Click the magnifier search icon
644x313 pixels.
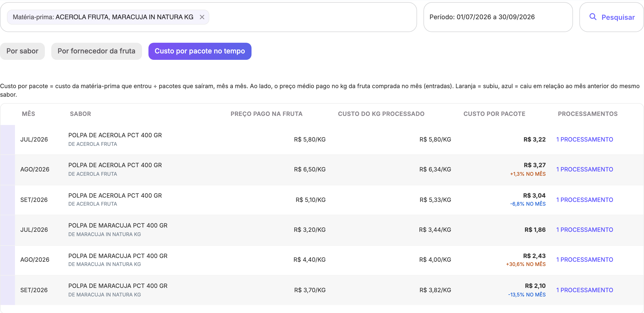pyautogui.click(x=593, y=17)
